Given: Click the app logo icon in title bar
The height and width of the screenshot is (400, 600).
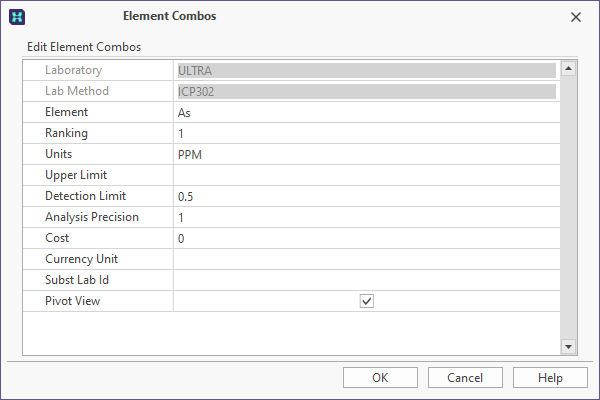Looking at the screenshot, I should click(17, 17).
